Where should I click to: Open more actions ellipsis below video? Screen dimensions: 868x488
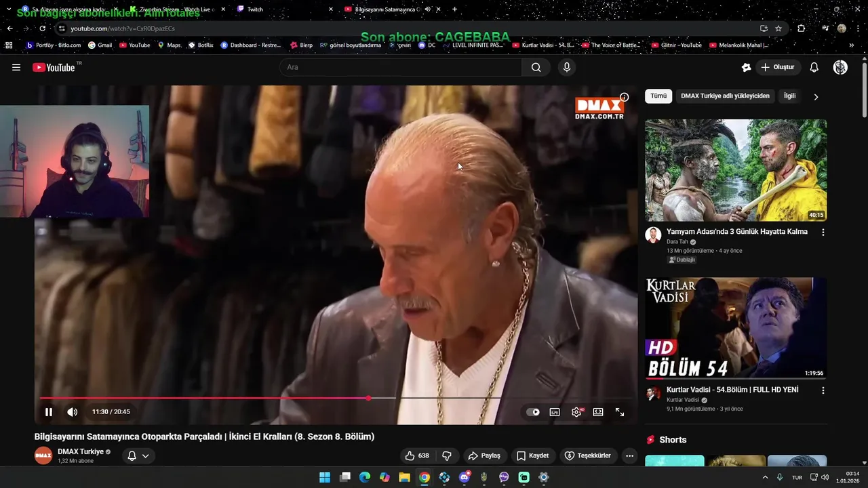[629, 455]
